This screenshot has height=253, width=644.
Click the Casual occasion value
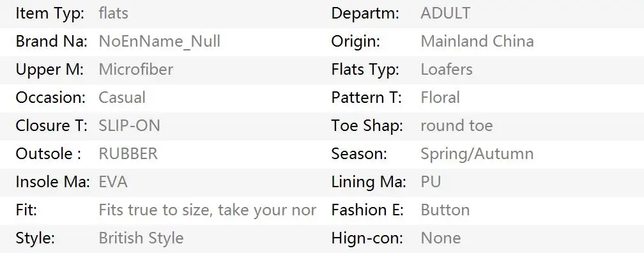pyautogui.click(x=122, y=98)
